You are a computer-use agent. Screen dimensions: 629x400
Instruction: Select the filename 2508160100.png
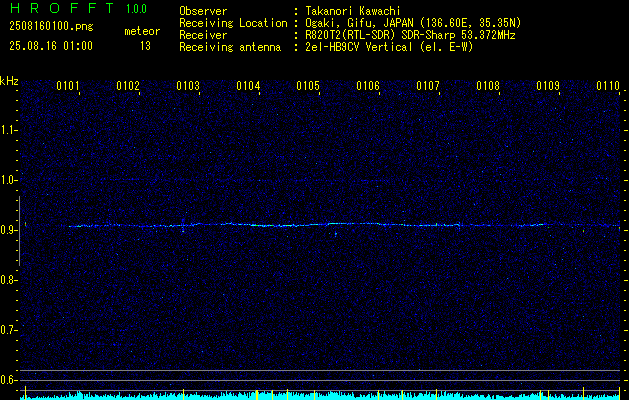tap(51, 27)
